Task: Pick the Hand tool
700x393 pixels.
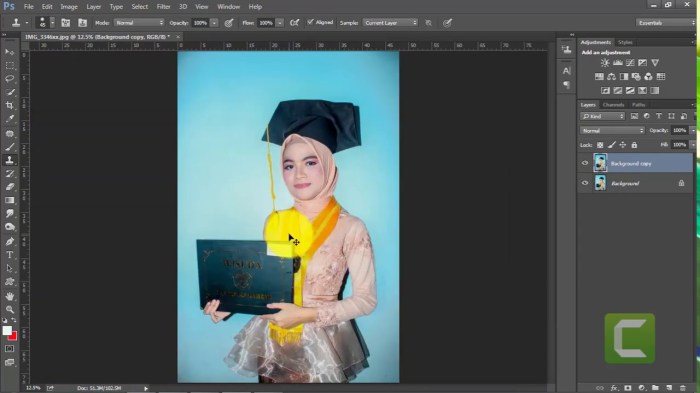Action: (9, 296)
